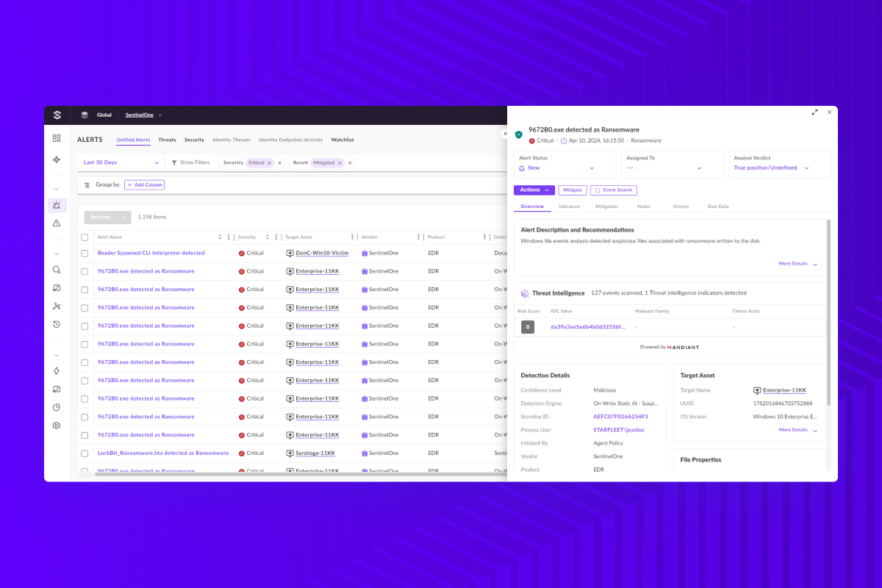Screen dimensions: 882x588
Task: Remove the Critical severity chip
Action: pos(269,162)
